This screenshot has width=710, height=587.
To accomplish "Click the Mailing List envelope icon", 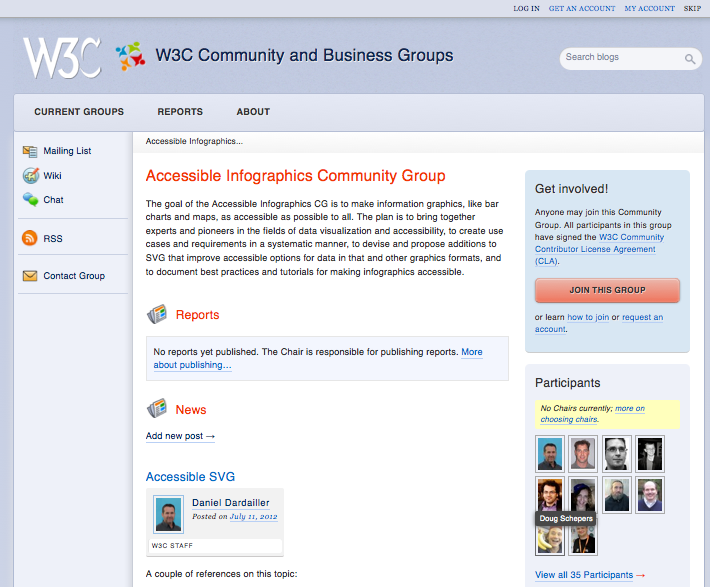I will (x=30, y=151).
